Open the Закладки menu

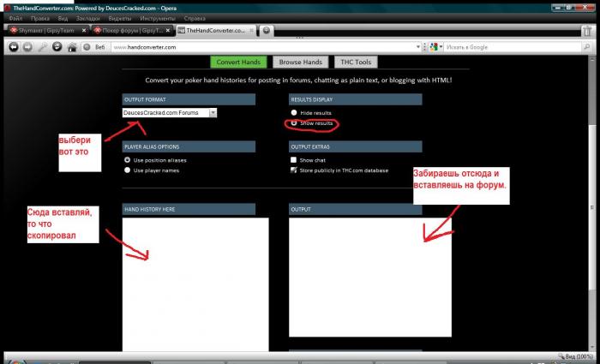tap(88, 18)
